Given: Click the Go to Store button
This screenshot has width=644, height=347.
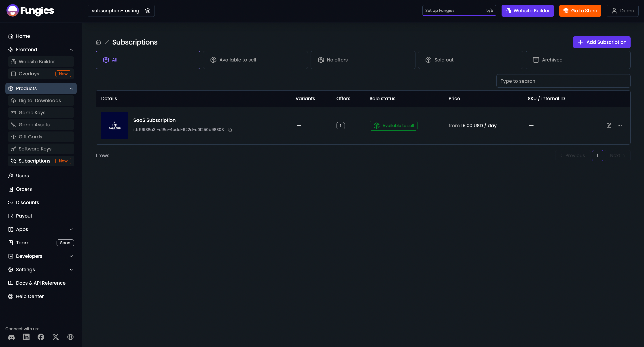Looking at the screenshot, I should pyautogui.click(x=580, y=11).
